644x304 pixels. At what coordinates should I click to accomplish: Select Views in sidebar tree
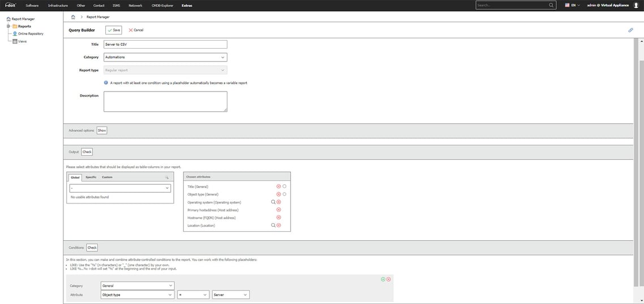(x=23, y=41)
